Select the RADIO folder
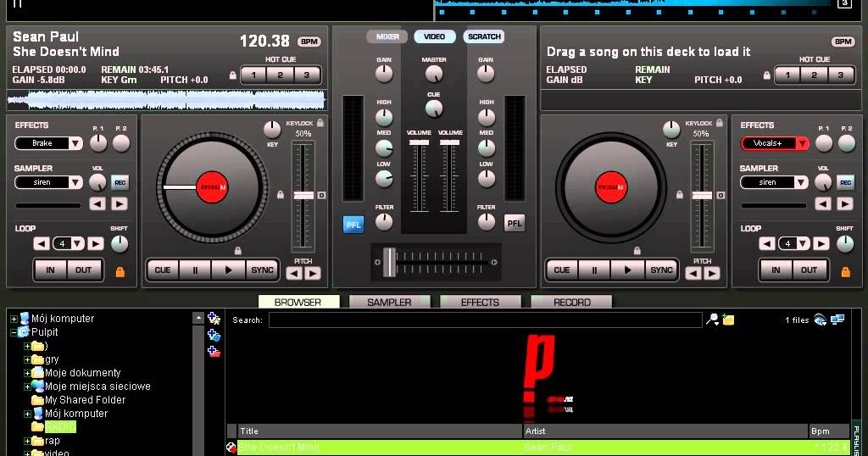This screenshot has height=456, width=868. 60,427
